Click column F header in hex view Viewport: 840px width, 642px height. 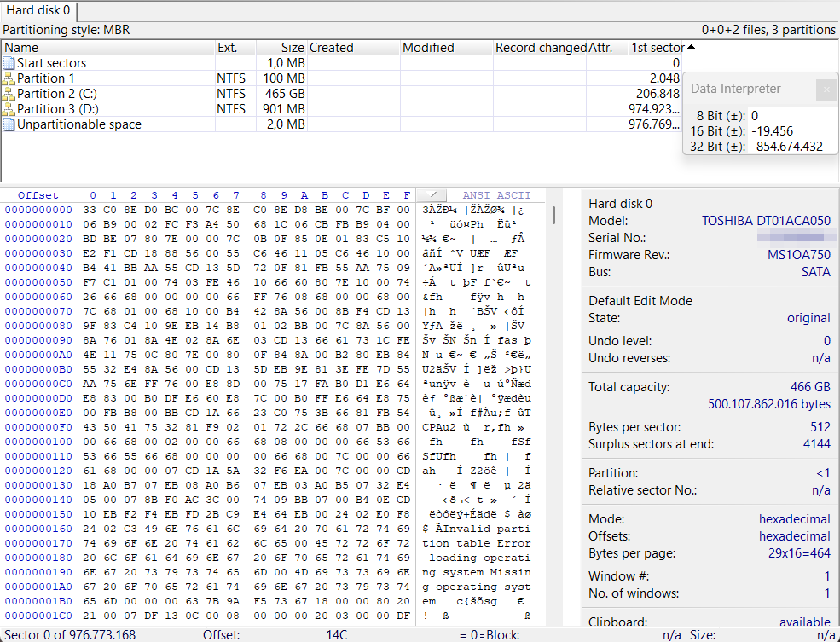[407, 195]
